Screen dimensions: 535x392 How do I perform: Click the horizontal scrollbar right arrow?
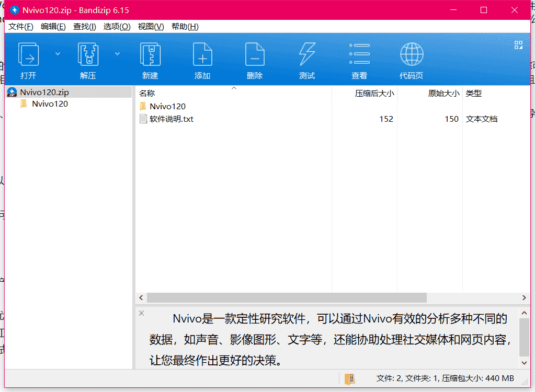[524, 298]
